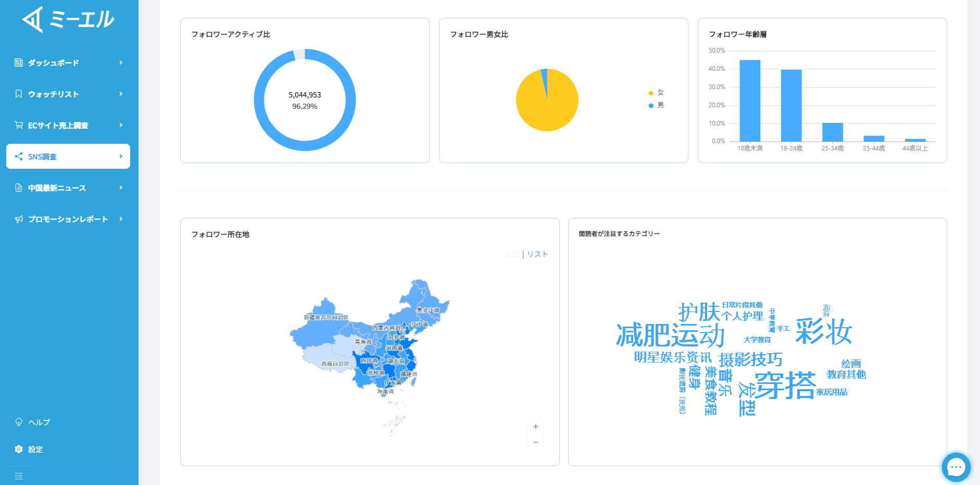The image size is (980, 485).
Task: Click 新疆维吾尔自治区 on the map
Action: click(x=326, y=317)
